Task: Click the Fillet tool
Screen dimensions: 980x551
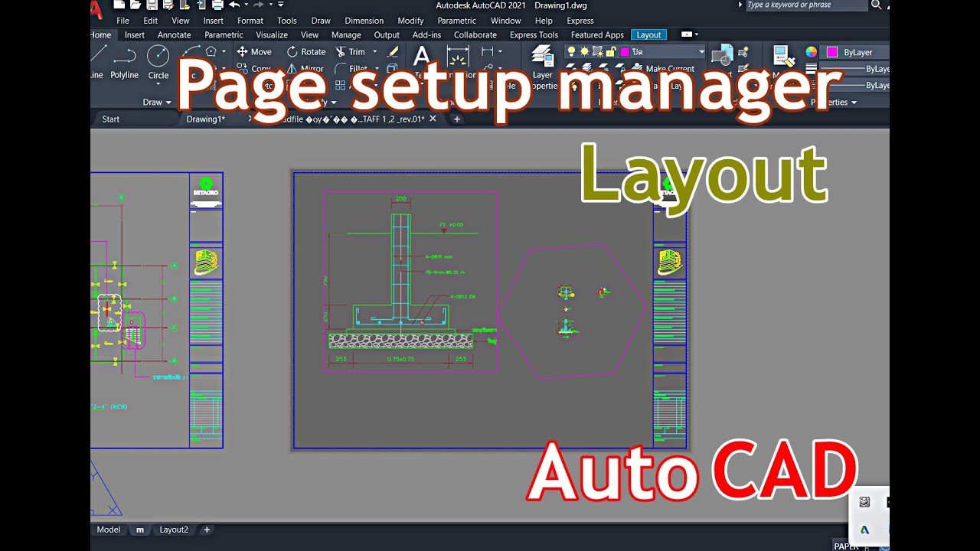Action: pos(351,69)
